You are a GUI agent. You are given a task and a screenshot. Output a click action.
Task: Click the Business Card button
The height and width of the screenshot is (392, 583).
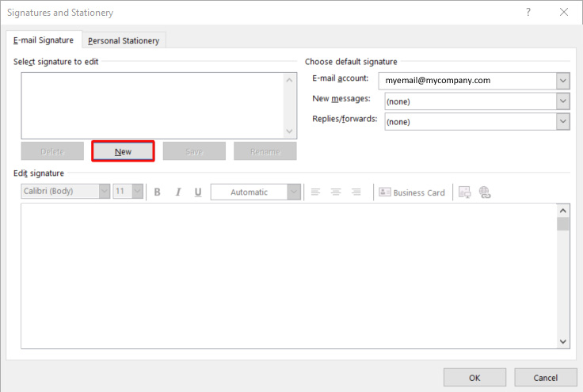(411, 192)
